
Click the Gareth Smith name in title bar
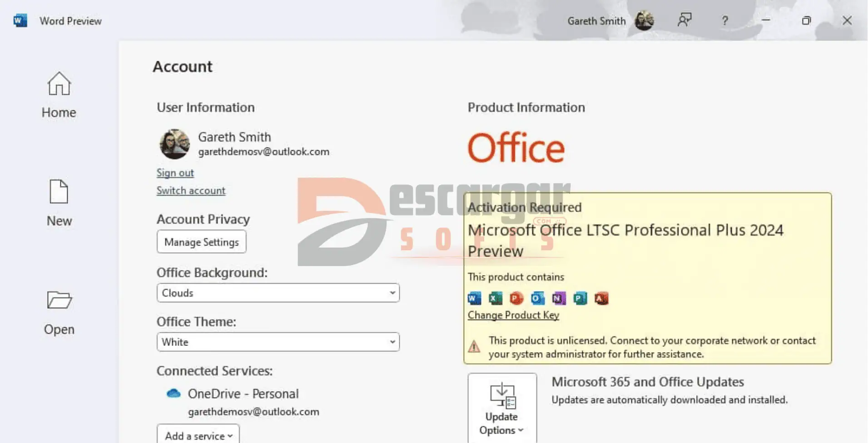coord(596,21)
